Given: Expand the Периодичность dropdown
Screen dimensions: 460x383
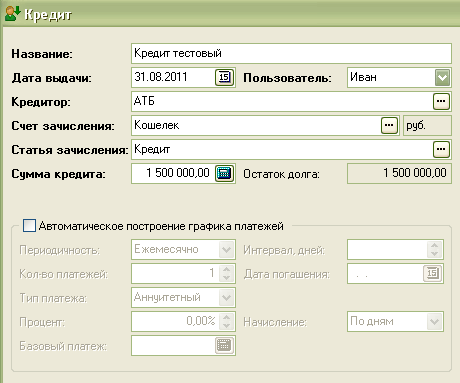Looking at the screenshot, I should [227, 249].
